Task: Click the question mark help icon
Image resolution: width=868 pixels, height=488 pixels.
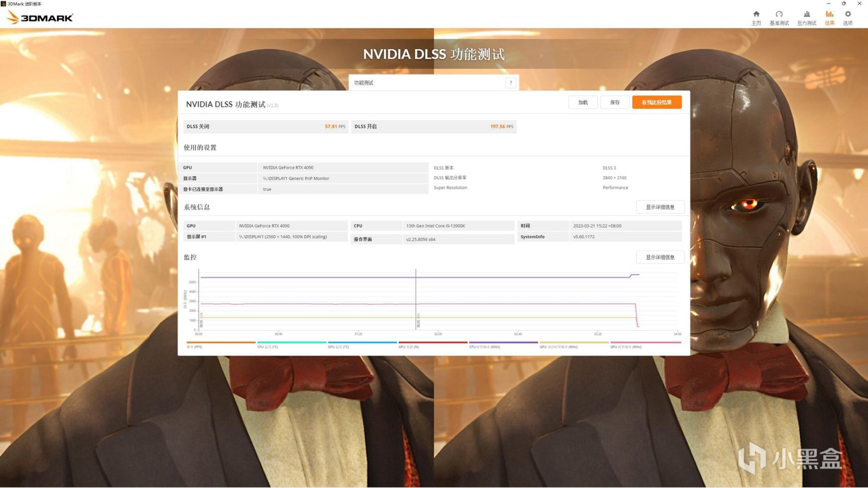Action: pos(511,83)
